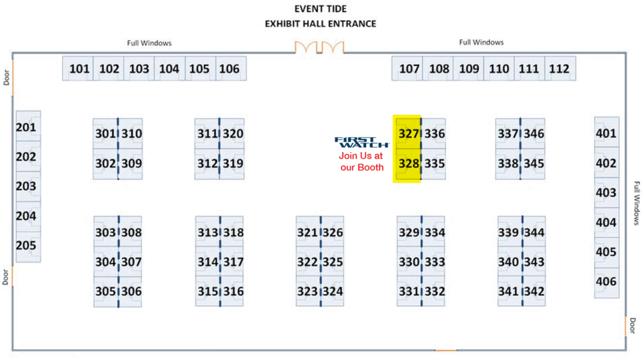Viewport: 644px width, 360px height.
Task: Click the EVENT TIDE title
Action: tap(320, 9)
